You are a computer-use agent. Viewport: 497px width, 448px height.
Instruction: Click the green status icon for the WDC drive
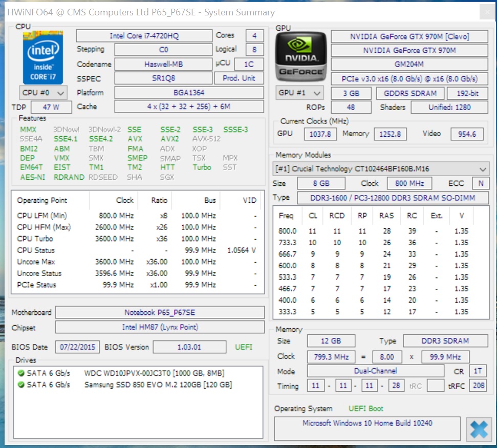tap(21, 373)
